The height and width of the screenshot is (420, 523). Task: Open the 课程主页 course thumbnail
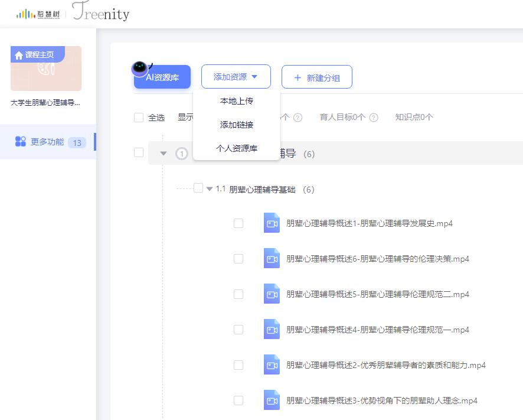click(46, 69)
